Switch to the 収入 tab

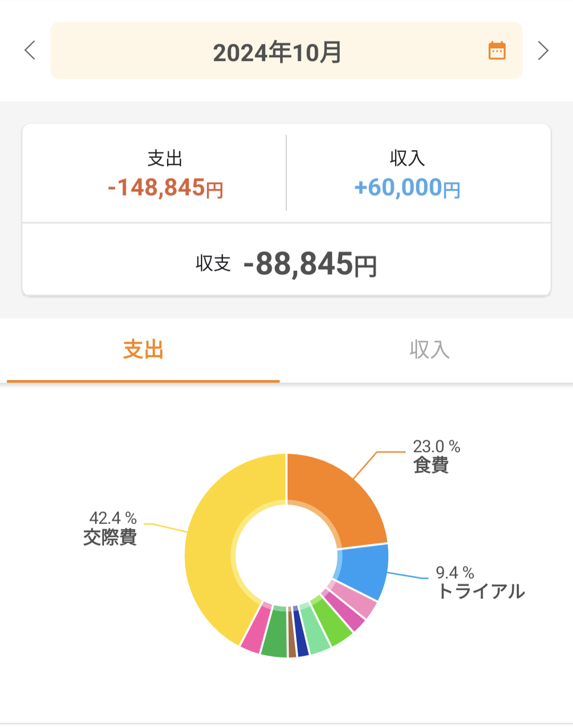[429, 350]
